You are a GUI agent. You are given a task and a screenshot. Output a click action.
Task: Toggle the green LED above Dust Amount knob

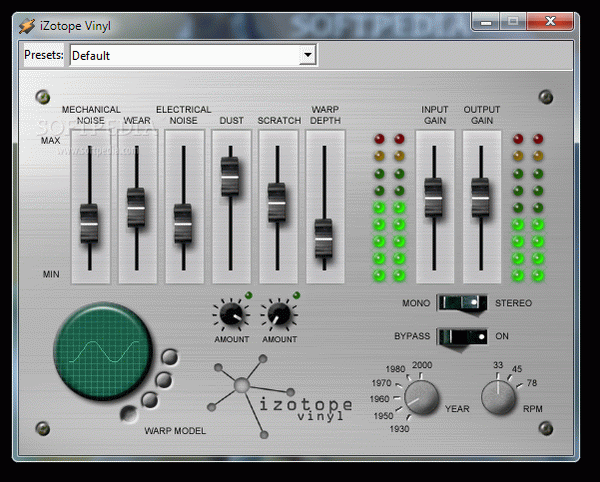(248, 295)
